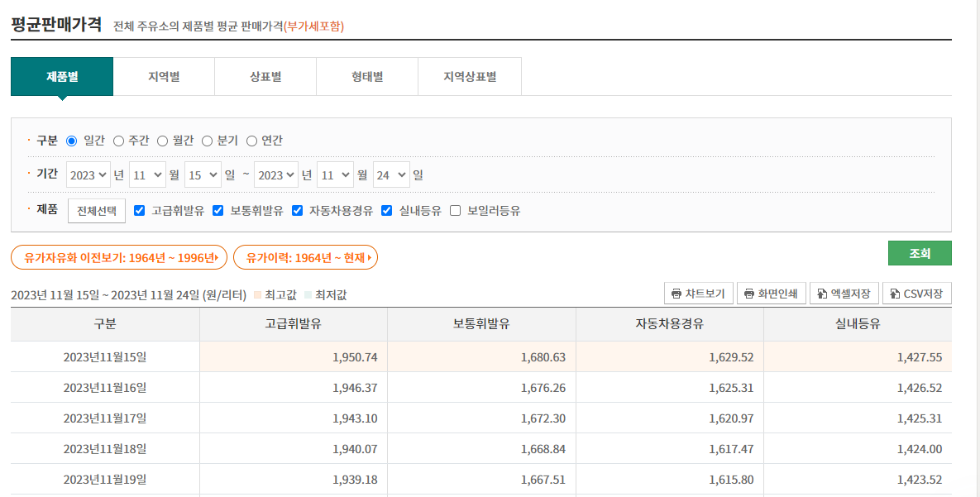Image resolution: width=980 pixels, height=497 pixels.
Task: Switch to the 지역상표별 tab
Action: click(470, 77)
